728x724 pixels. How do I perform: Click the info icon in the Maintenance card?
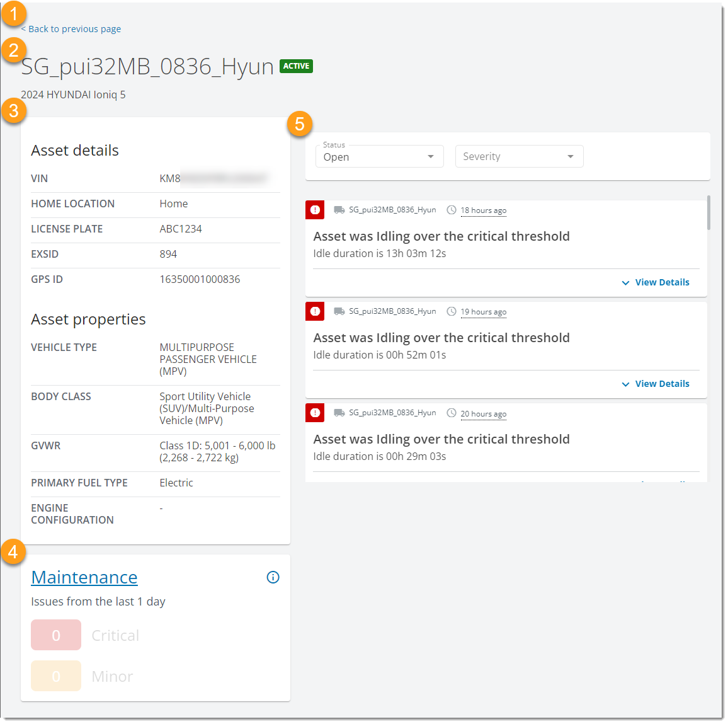click(273, 577)
